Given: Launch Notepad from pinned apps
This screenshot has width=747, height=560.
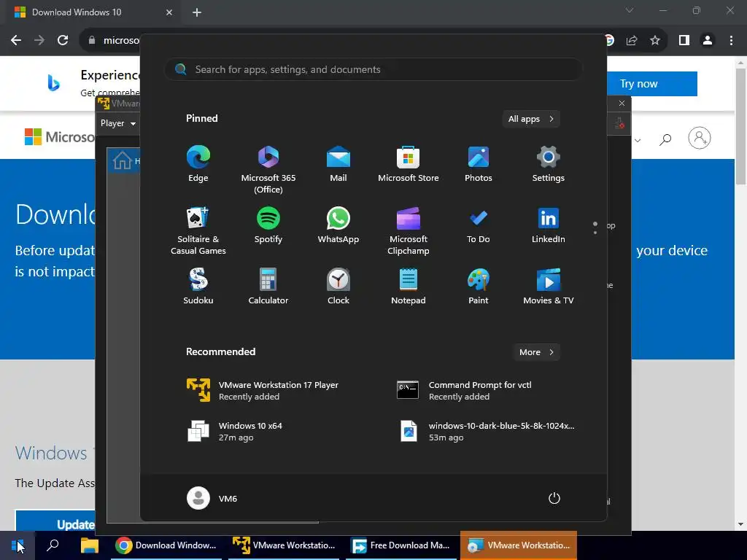Looking at the screenshot, I should pos(409,287).
